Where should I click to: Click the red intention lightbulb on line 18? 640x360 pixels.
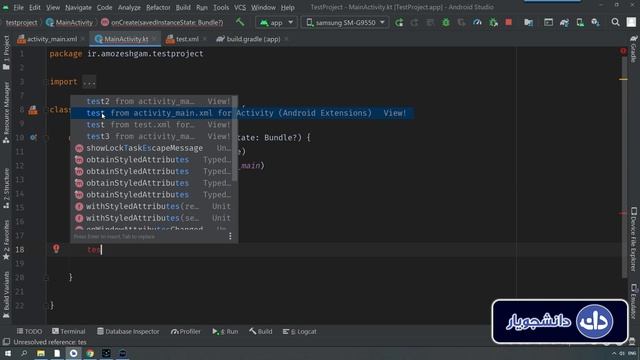(56, 249)
